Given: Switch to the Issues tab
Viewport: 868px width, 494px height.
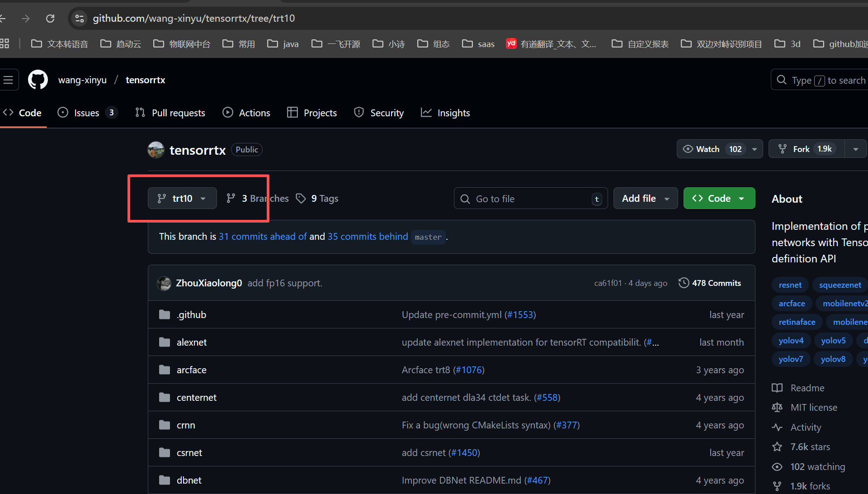Looking at the screenshot, I should tap(86, 113).
